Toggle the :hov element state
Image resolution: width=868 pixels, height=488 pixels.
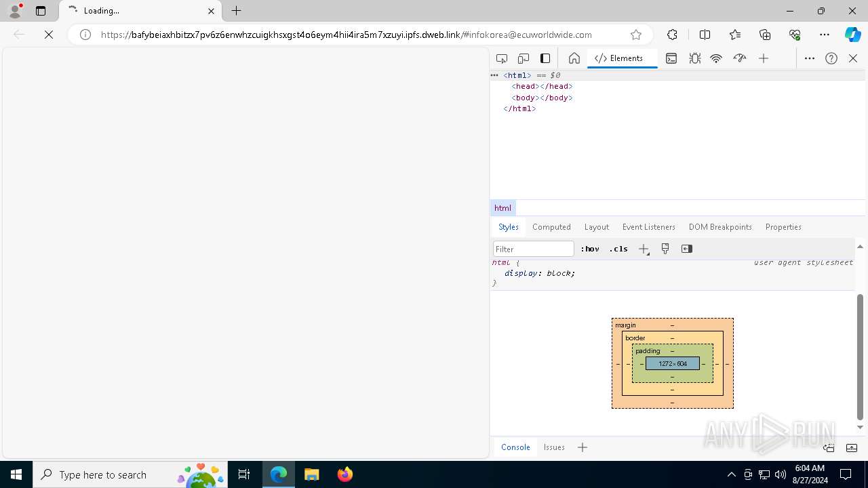click(x=590, y=249)
